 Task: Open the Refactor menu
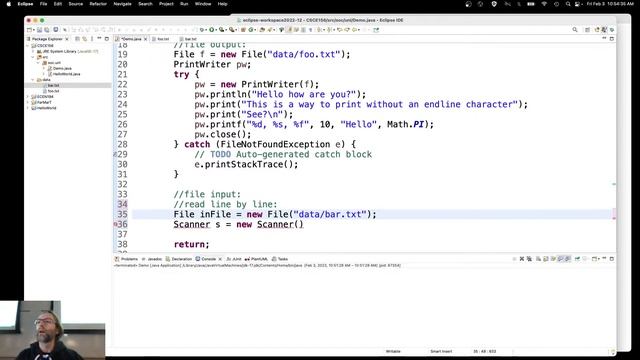point(98,4)
